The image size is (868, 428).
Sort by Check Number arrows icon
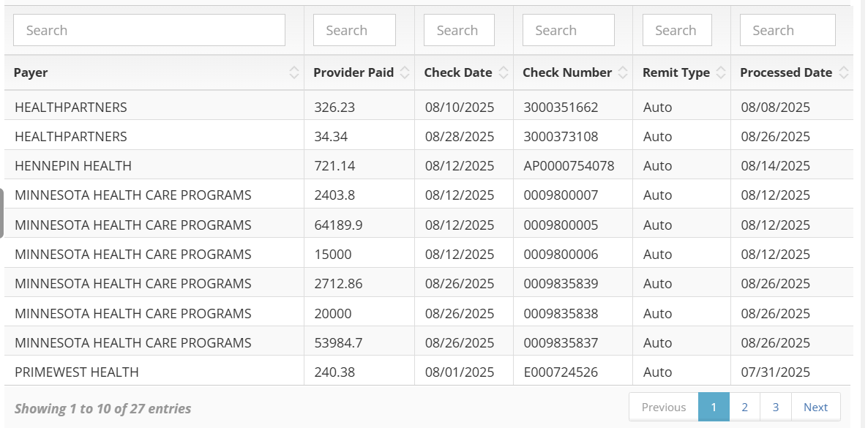tap(623, 72)
